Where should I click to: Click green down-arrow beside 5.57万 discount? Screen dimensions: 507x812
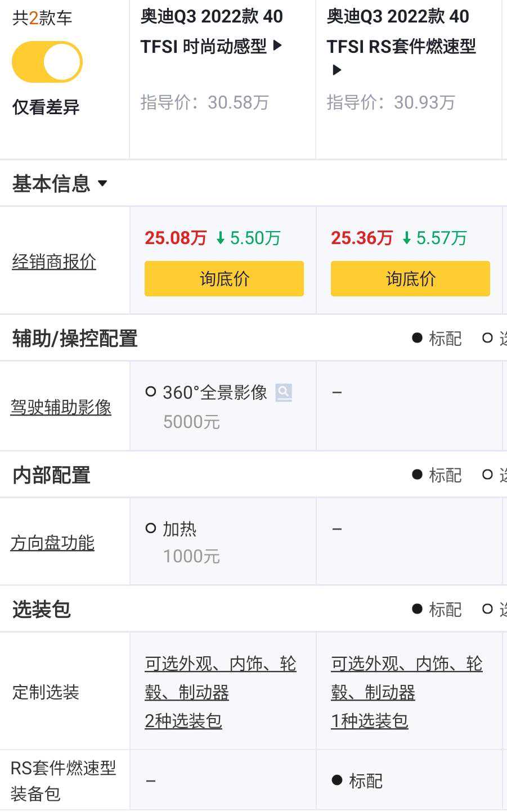(x=407, y=238)
